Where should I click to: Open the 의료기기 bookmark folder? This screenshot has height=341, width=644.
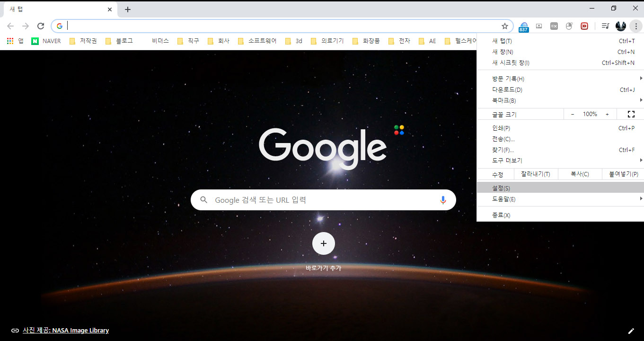[x=327, y=41]
